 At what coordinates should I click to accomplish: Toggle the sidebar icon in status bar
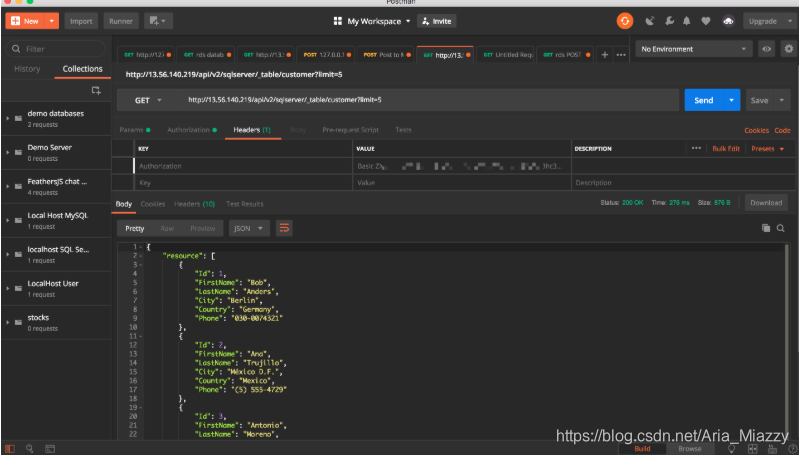pos(10,449)
